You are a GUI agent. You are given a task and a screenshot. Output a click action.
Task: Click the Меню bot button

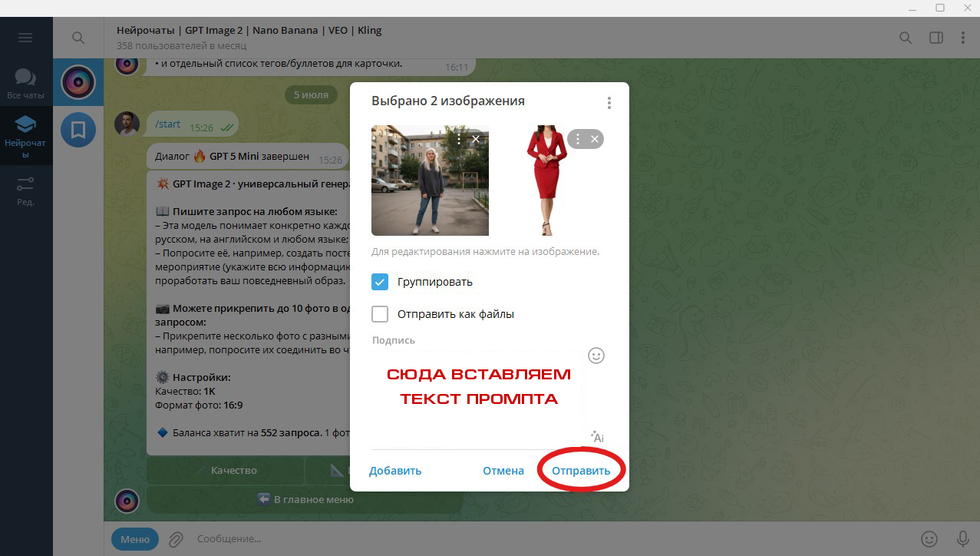pos(135,539)
